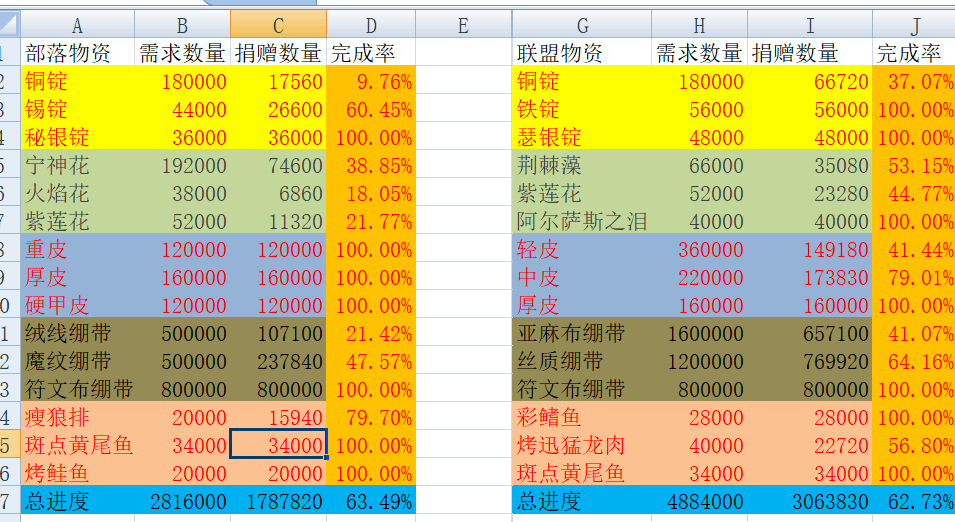Image resolution: width=955 pixels, height=522 pixels.
Task: Click the 联盟物资 header cell
Action: (x=582, y=53)
